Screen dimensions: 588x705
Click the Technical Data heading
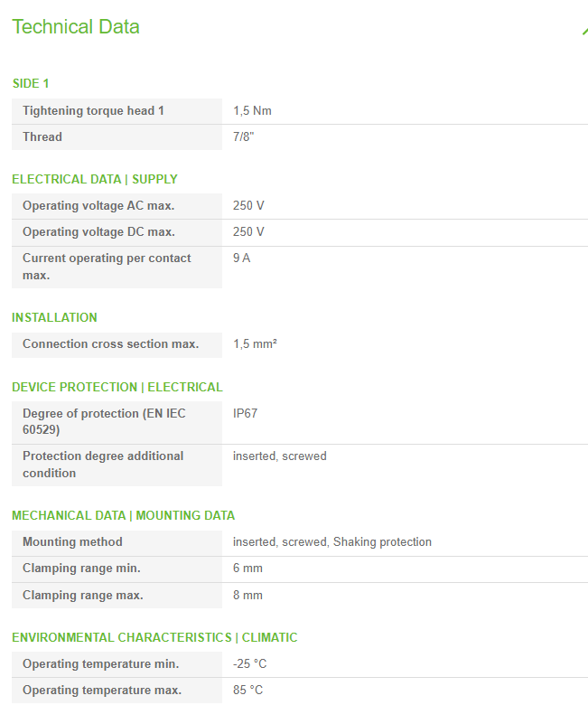[76, 27]
